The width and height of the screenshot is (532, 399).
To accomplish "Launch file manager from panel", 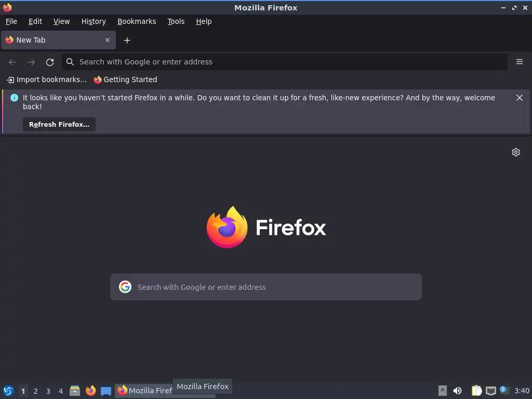I will [75, 391].
